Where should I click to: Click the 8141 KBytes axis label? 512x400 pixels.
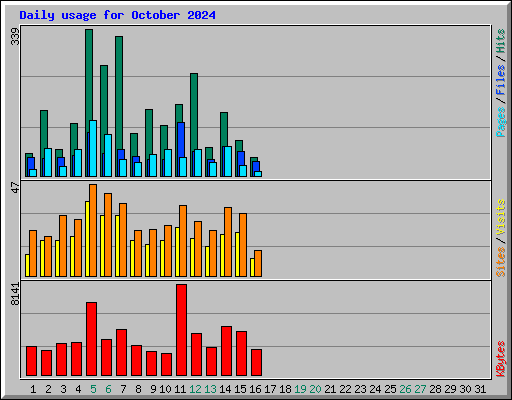point(15,294)
